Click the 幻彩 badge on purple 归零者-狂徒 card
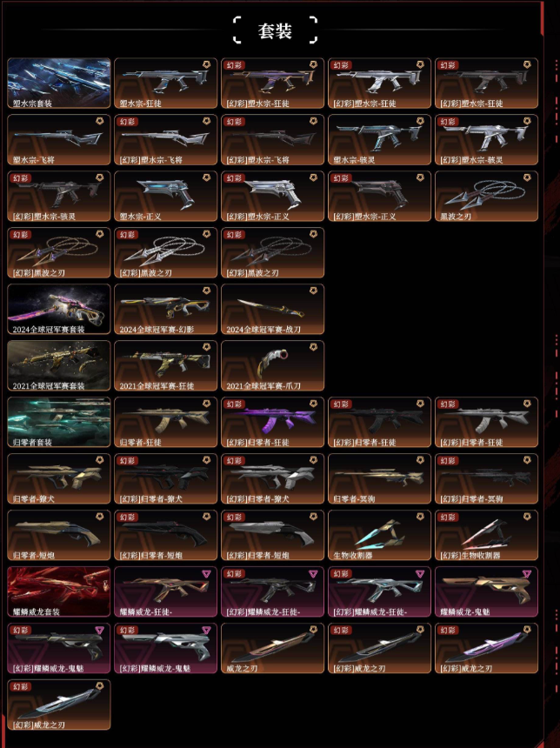 [x=234, y=404]
